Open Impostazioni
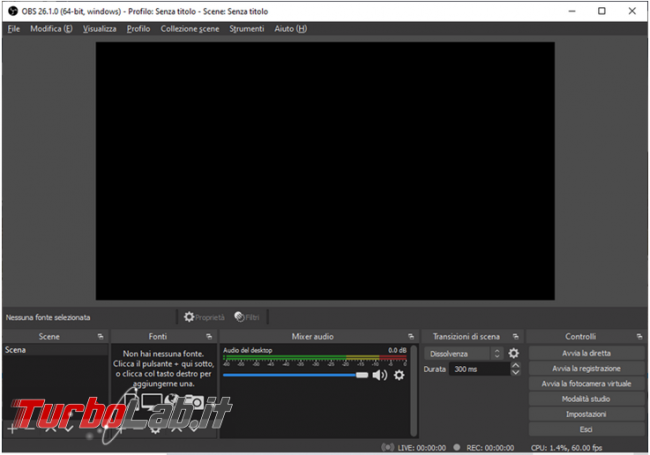 586,414
